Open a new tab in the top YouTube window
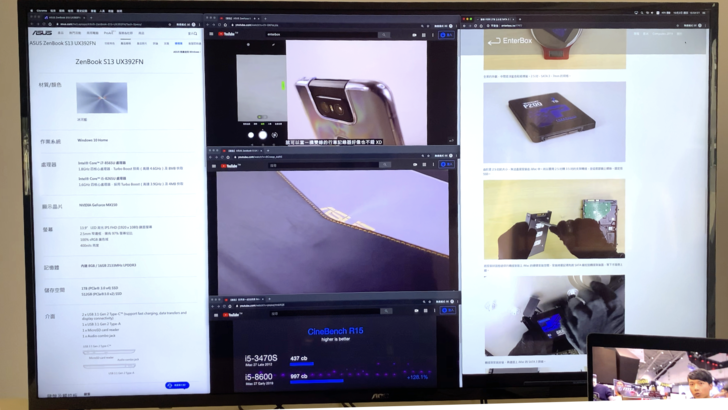 tap(265, 19)
